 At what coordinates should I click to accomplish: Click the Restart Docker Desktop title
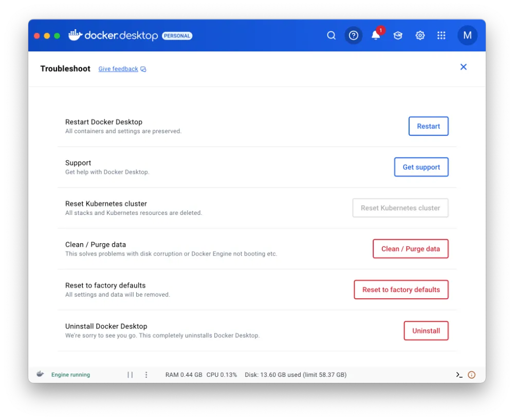(x=104, y=122)
